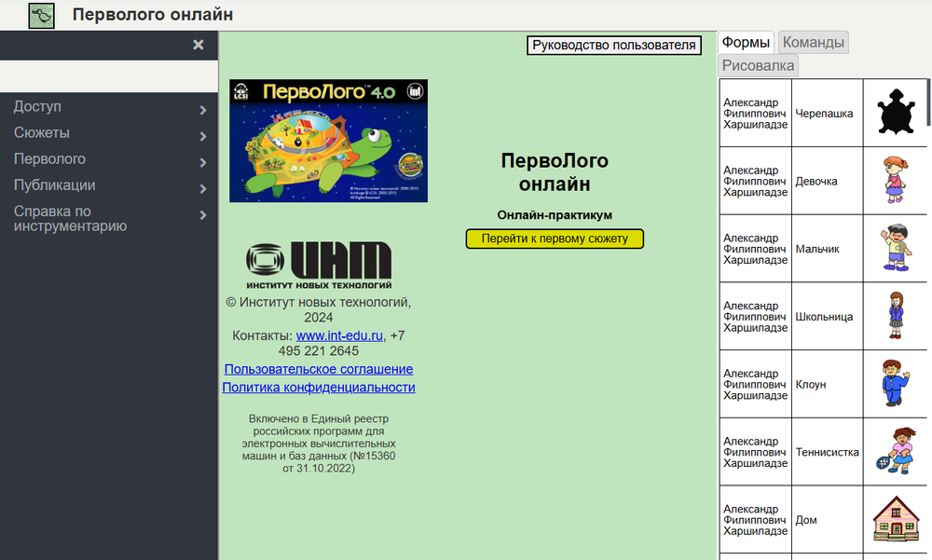
Task: Expand the Сюжеты menu chevron
Action: point(202,136)
